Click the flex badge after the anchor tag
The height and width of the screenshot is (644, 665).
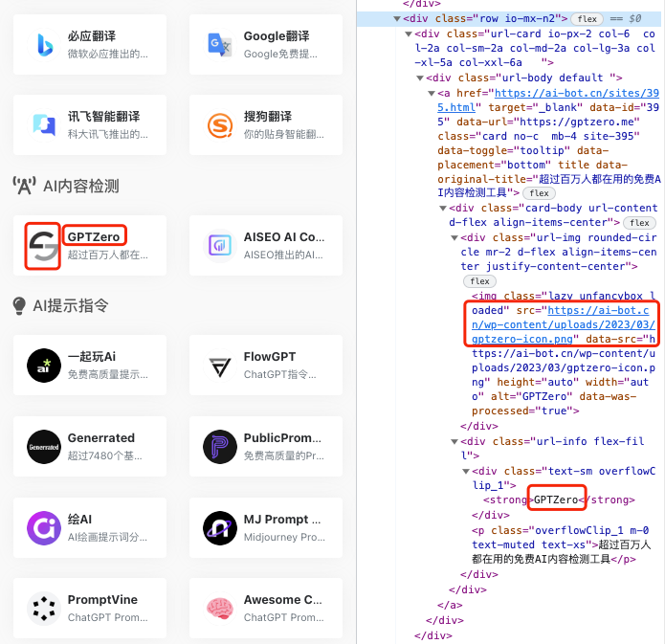point(539,193)
